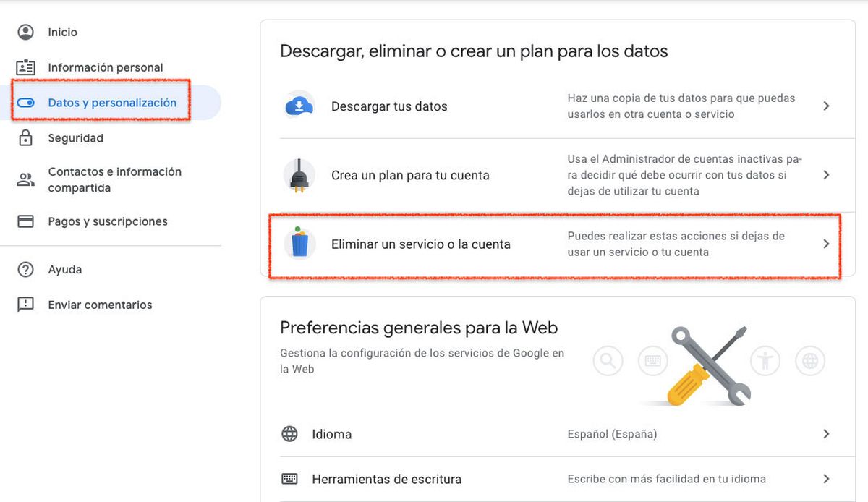The width and height of the screenshot is (868, 502).
Task: Click the Descargar tus datos cloud download icon
Action: point(299,106)
